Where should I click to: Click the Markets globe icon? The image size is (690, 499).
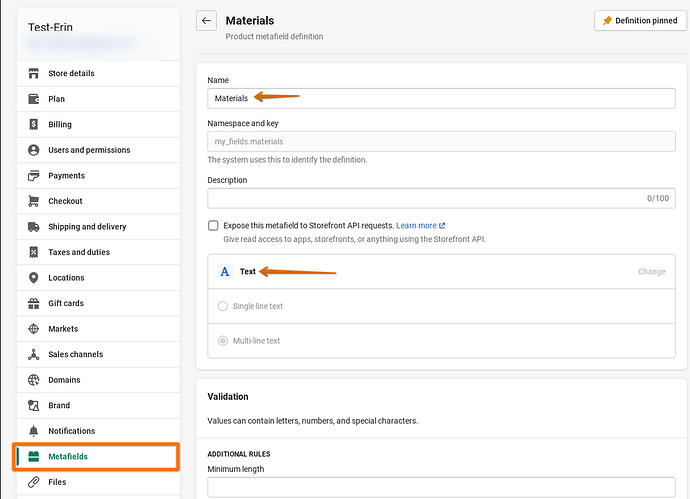(x=34, y=329)
